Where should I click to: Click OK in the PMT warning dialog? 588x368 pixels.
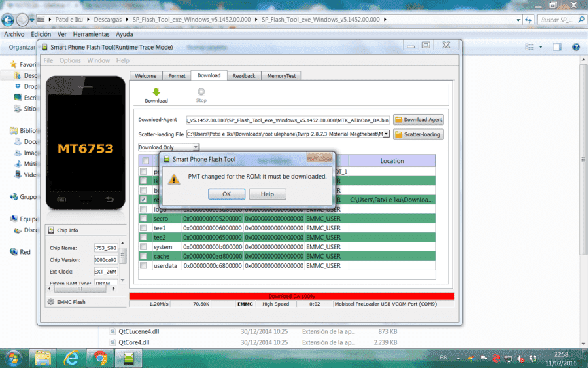pos(226,194)
